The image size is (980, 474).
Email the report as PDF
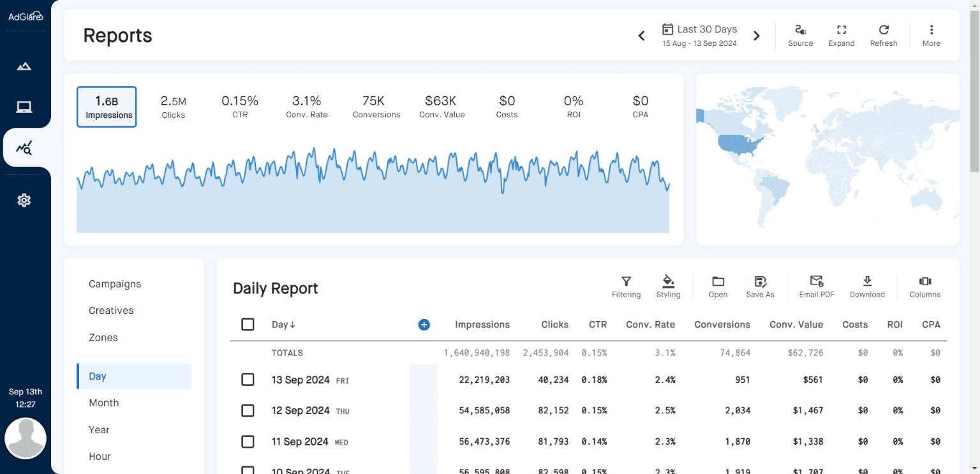point(816,286)
